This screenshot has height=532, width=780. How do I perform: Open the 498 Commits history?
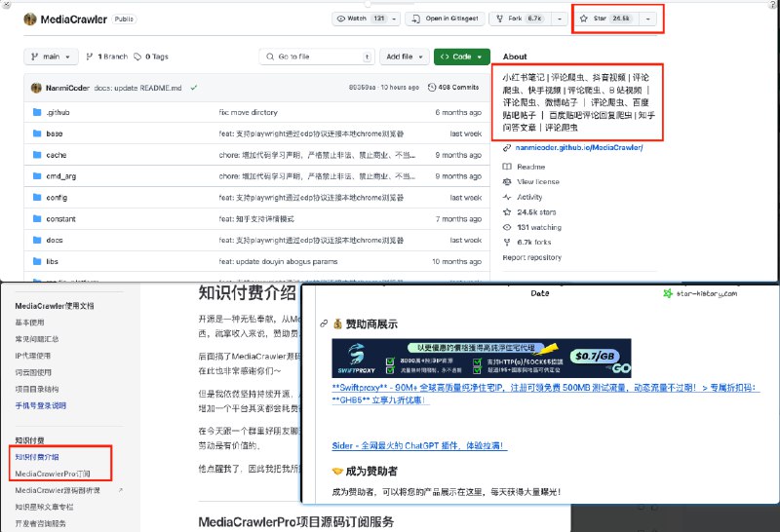pos(453,87)
